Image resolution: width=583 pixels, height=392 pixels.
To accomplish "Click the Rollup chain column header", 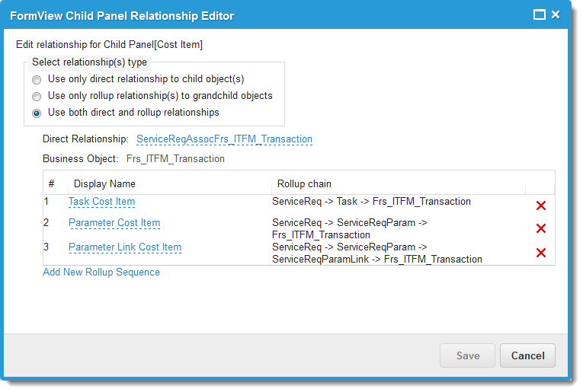I will coord(304,183).
